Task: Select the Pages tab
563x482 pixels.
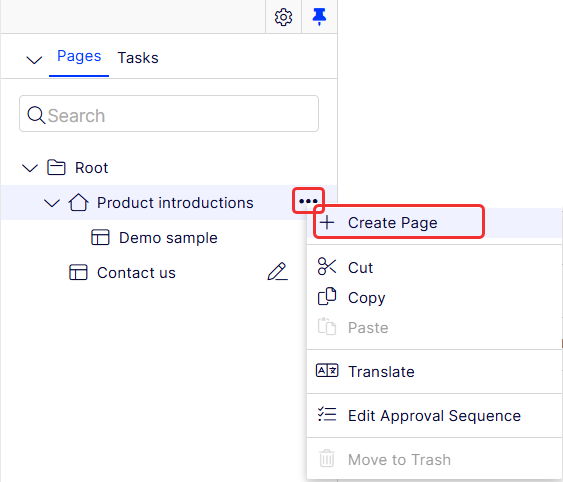Action: [x=79, y=56]
